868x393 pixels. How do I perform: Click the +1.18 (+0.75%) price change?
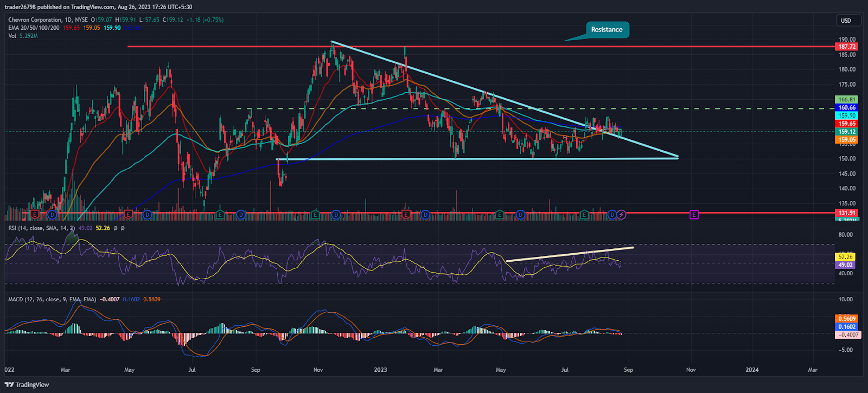[x=205, y=20]
